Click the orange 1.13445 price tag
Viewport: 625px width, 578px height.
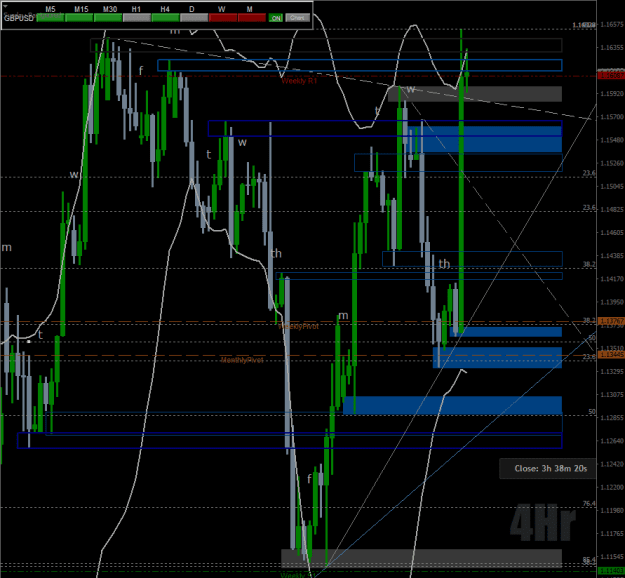pos(611,355)
